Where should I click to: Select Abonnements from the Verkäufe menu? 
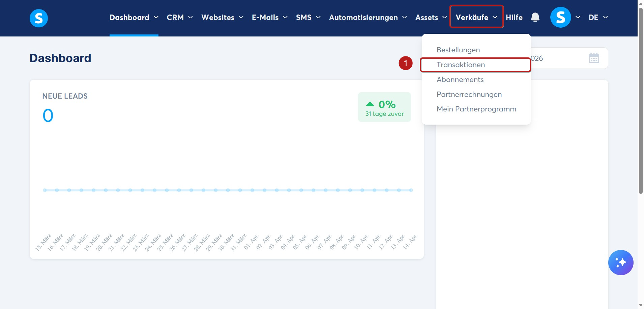click(460, 80)
